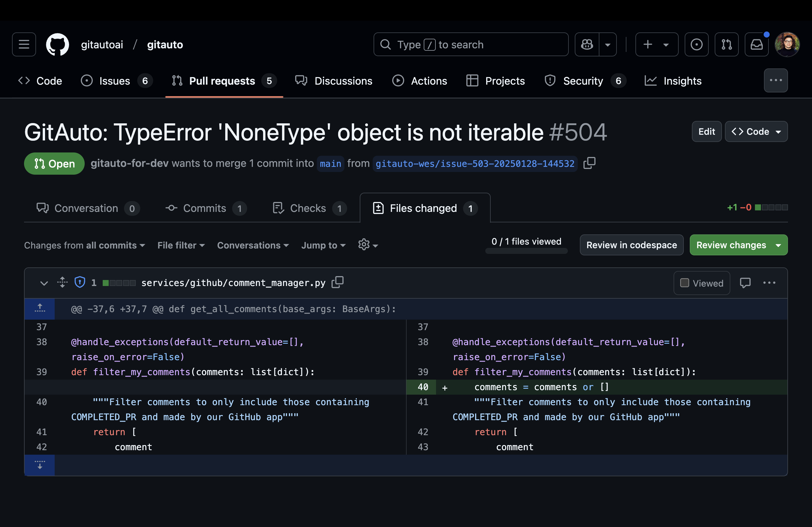Open the Jump to dropdown
The height and width of the screenshot is (527, 812).
[323, 245]
